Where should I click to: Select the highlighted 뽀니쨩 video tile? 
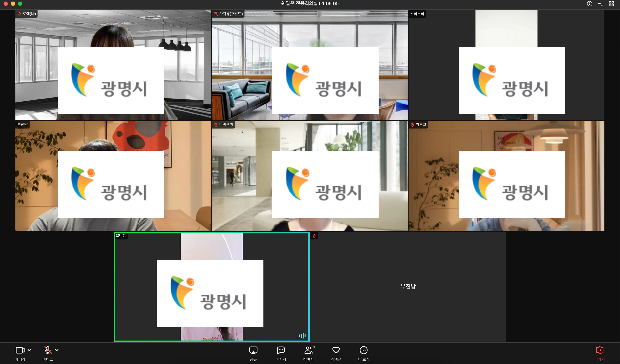[x=212, y=287]
